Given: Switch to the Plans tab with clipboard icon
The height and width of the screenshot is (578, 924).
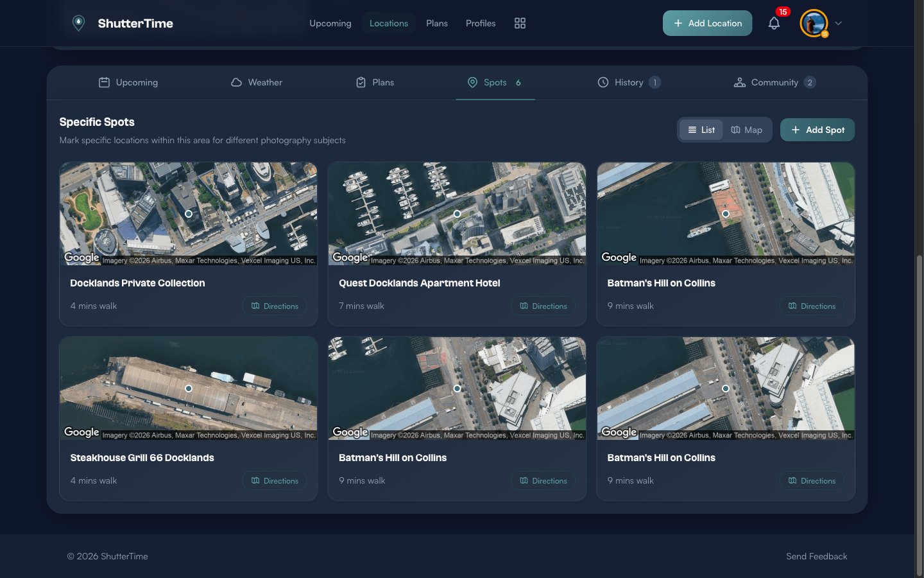Looking at the screenshot, I should (x=375, y=82).
